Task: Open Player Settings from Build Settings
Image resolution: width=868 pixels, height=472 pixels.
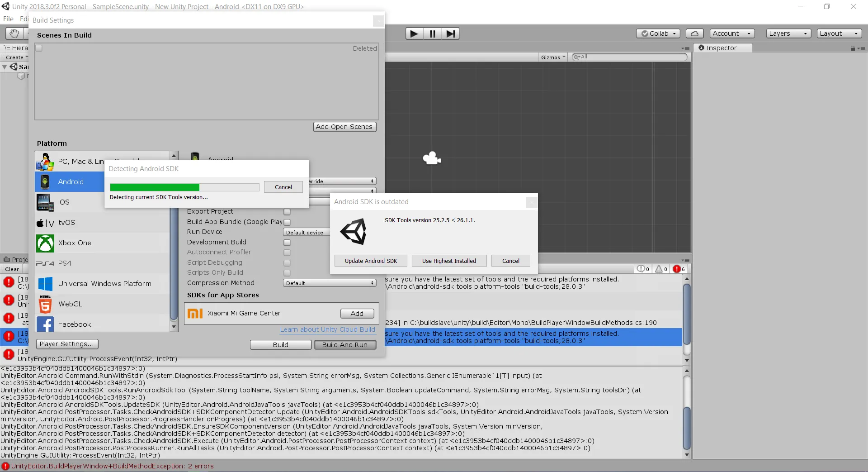Action: coord(67,344)
